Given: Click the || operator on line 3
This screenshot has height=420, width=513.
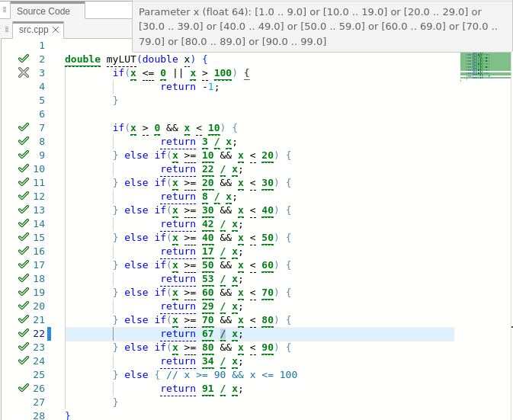Looking at the screenshot, I should pos(178,73).
